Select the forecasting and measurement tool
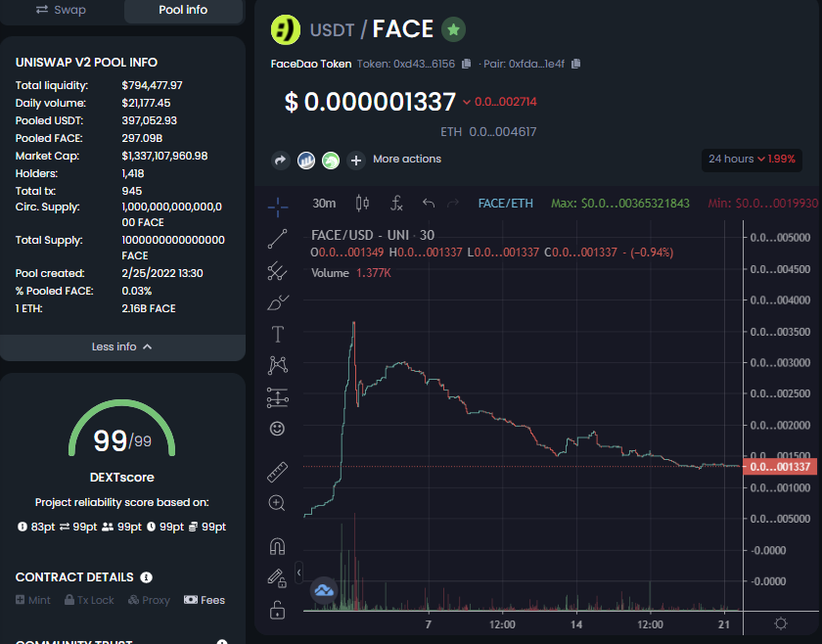The height and width of the screenshot is (644, 822). click(x=277, y=397)
